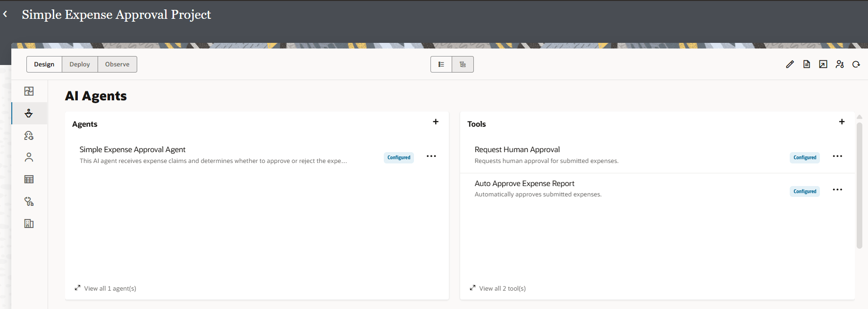Image resolution: width=868 pixels, height=309 pixels.
Task: Click View all 2 tool(s) link
Action: 502,288
